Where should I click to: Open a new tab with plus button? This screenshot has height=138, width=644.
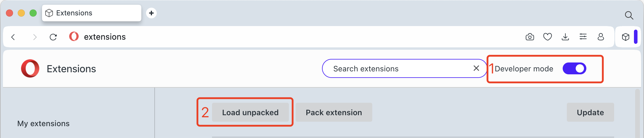[x=151, y=13]
